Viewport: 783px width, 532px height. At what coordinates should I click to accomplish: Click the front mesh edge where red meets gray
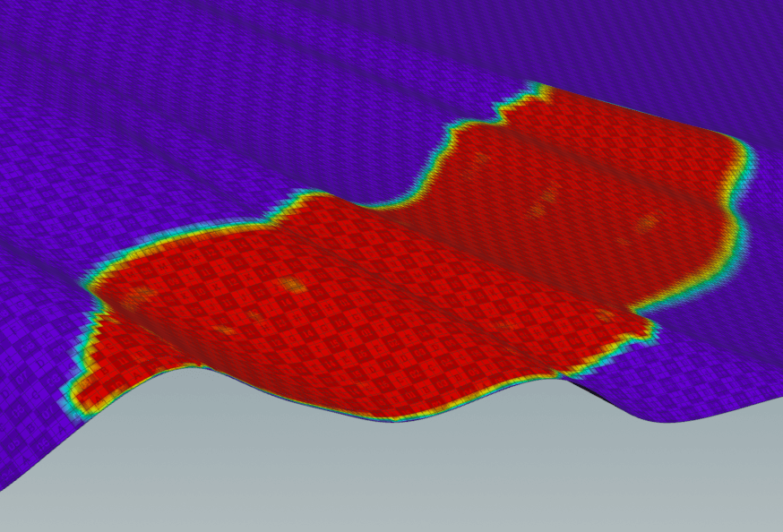(x=394, y=416)
